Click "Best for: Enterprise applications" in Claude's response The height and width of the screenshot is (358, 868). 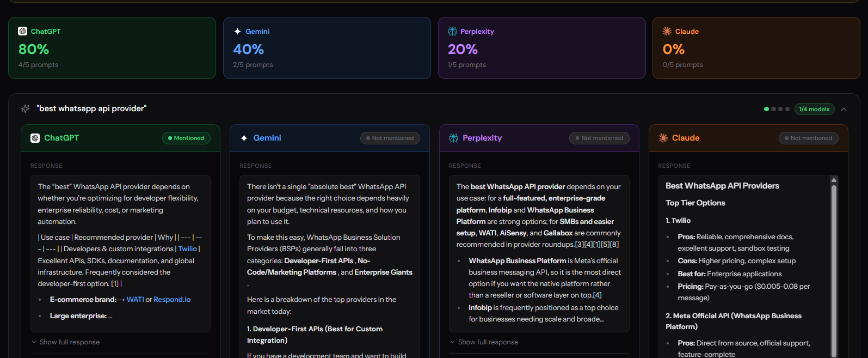(x=730, y=274)
